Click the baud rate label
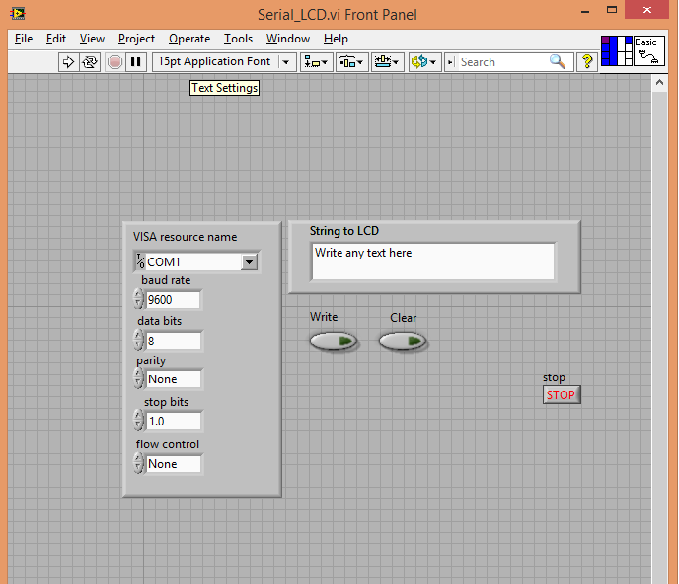 pos(166,280)
